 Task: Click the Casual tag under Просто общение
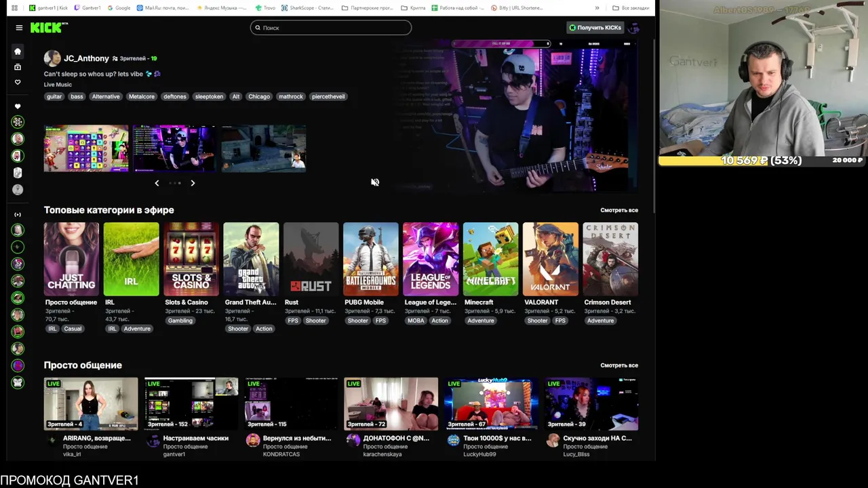pyautogui.click(x=73, y=329)
